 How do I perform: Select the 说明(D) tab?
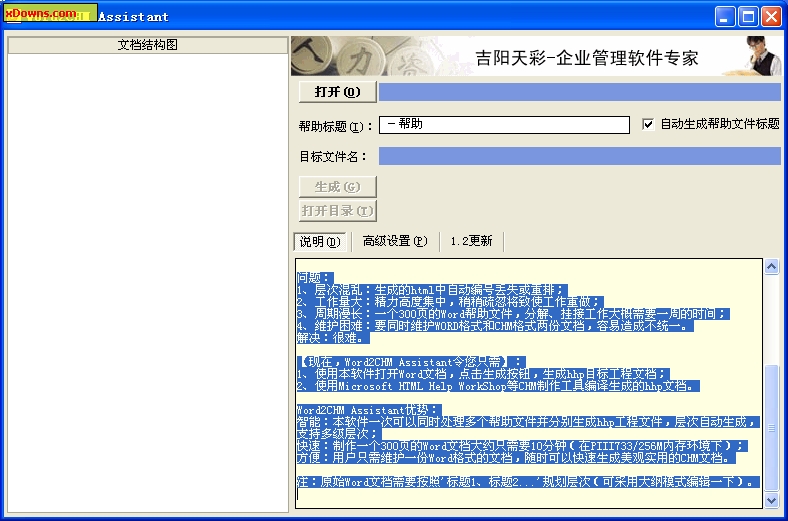320,242
